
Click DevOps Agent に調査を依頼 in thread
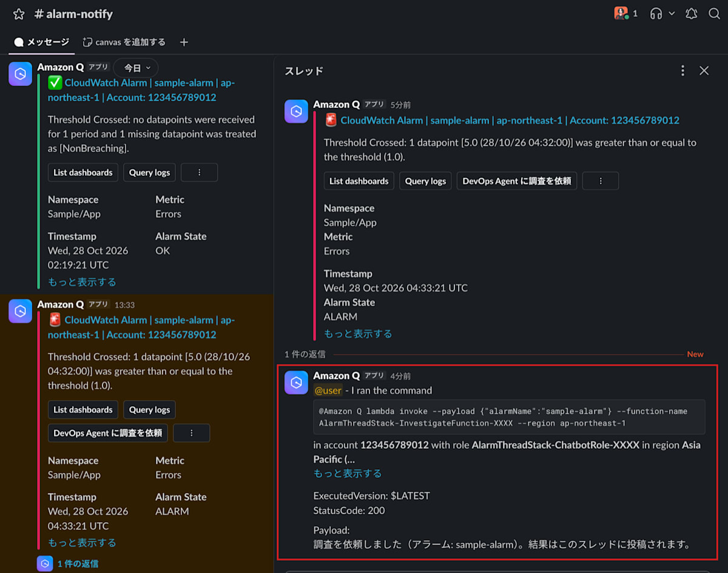tap(516, 181)
